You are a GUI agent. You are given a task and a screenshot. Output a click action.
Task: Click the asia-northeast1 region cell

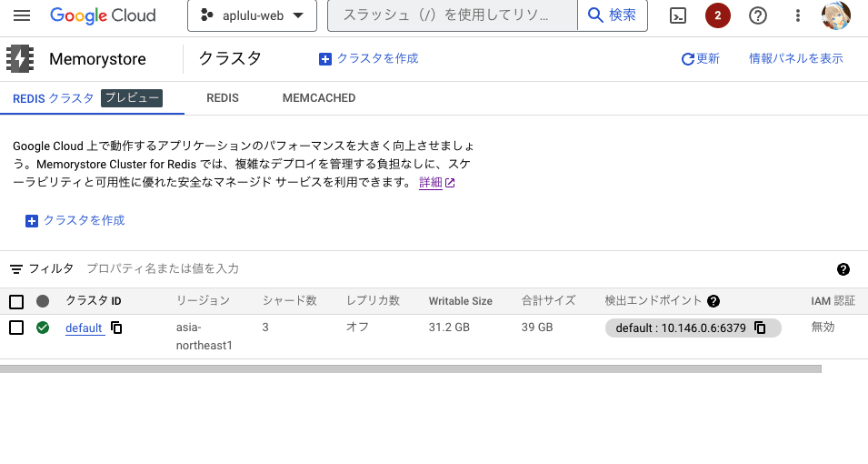pyautogui.click(x=205, y=337)
